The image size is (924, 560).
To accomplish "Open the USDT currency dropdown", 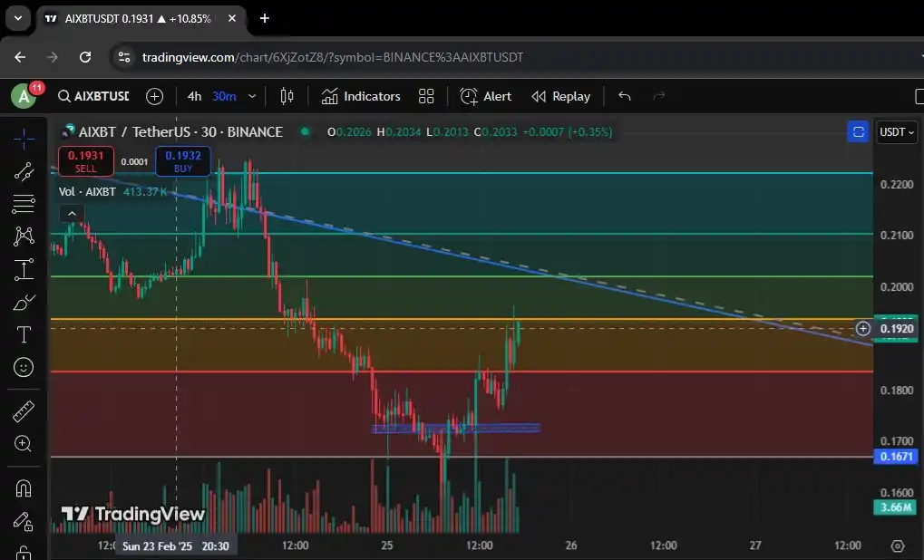I will click(x=896, y=132).
